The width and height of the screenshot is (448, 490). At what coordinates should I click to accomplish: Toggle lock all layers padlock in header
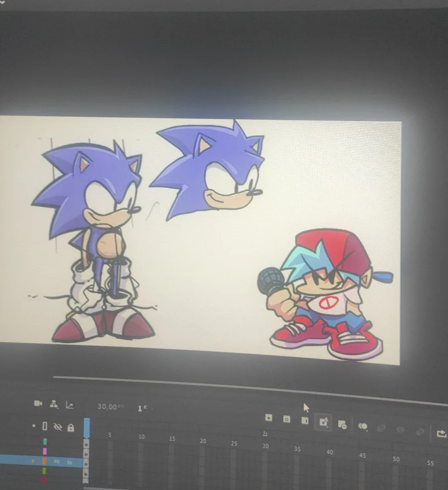(x=71, y=427)
